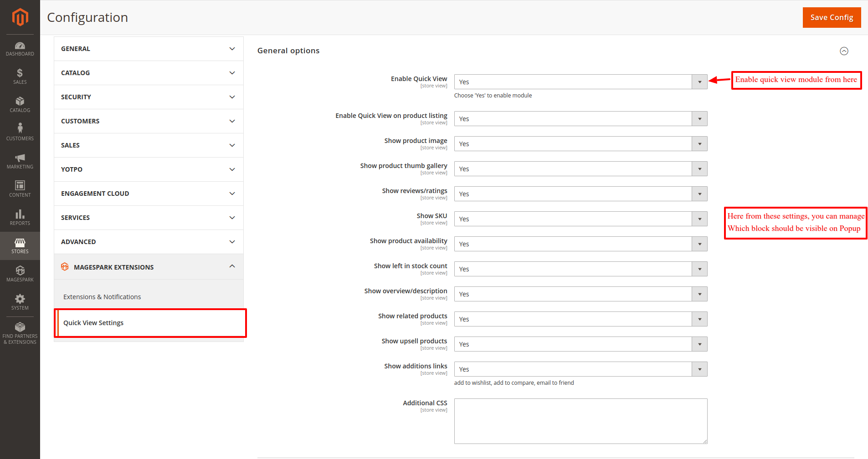Expand the ADVANCED config tab
Screen dimensions: 868x459
point(149,242)
